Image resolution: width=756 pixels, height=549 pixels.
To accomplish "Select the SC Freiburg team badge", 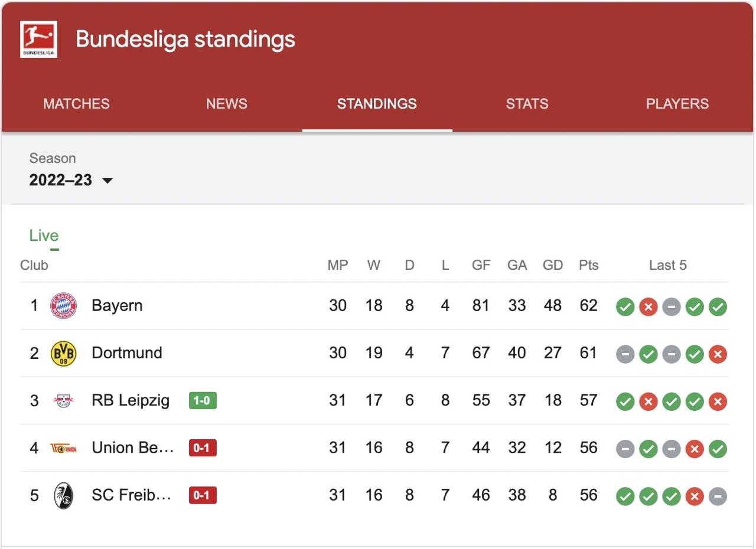I will pyautogui.click(x=64, y=495).
